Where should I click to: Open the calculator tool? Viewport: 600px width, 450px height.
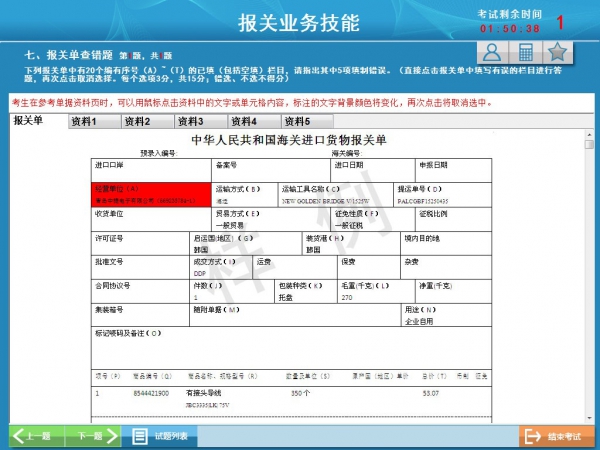(525, 53)
